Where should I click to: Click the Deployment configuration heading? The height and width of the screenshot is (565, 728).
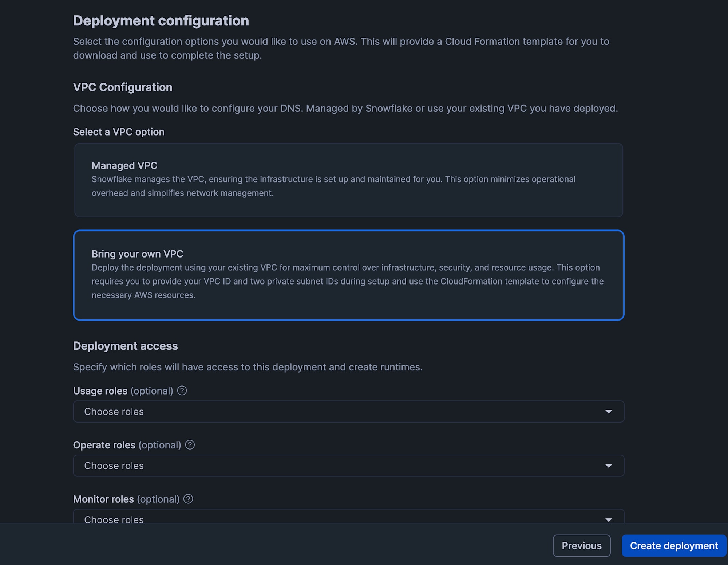(161, 21)
